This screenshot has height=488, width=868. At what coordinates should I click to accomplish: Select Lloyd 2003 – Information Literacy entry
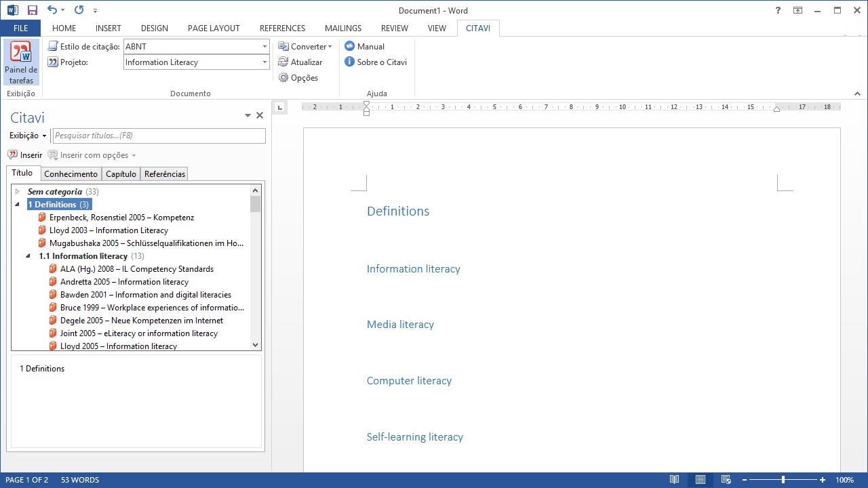[x=103, y=230]
